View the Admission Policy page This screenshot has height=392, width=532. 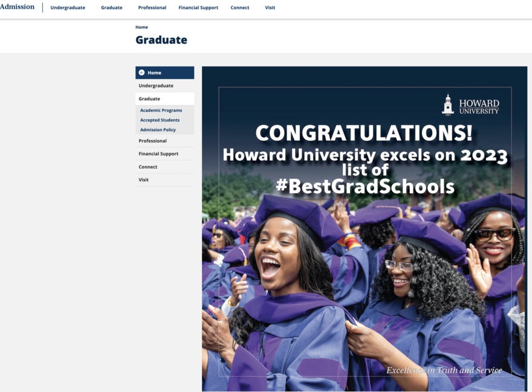(x=158, y=129)
